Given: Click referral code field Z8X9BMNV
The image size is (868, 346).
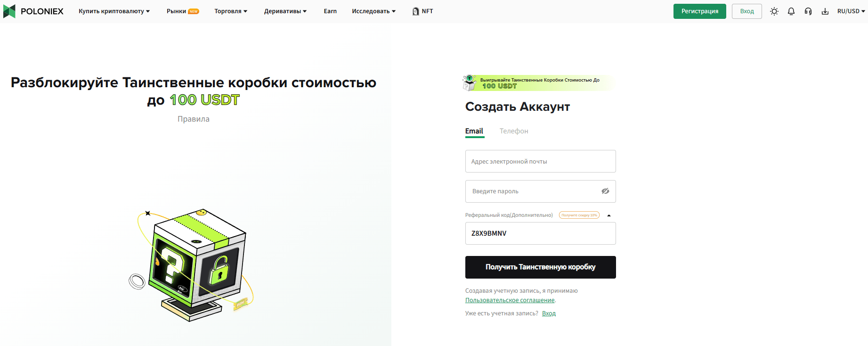Looking at the screenshot, I should [x=541, y=233].
